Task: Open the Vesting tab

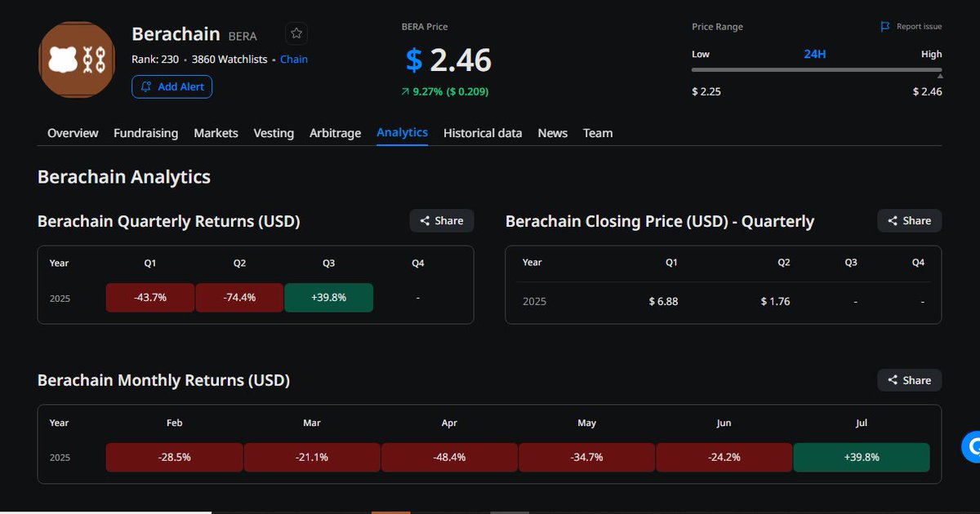Action: pyautogui.click(x=274, y=133)
